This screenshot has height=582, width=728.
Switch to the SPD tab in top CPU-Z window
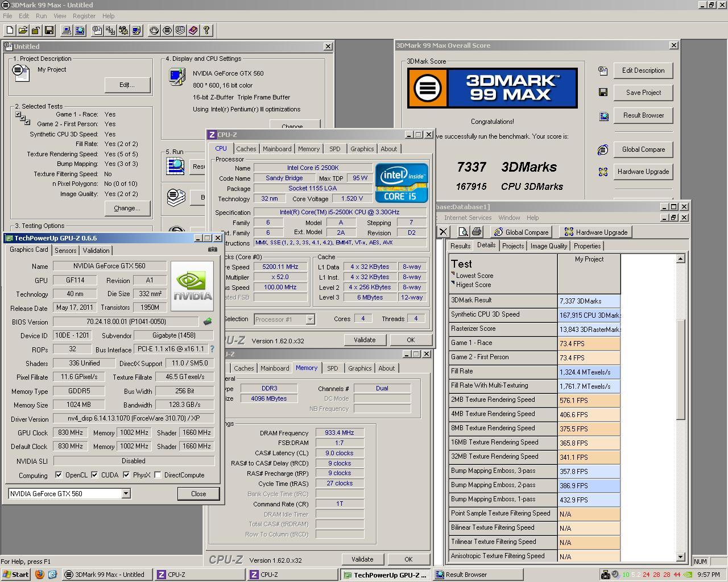pos(335,149)
